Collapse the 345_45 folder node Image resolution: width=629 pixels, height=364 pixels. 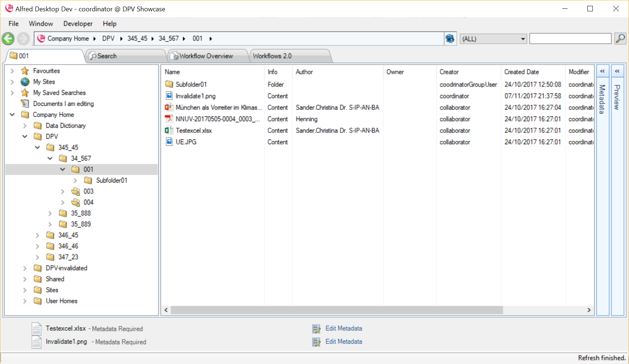(x=37, y=147)
